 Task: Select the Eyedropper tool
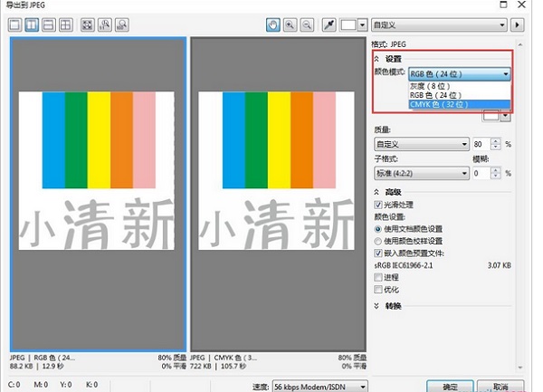[x=329, y=24]
